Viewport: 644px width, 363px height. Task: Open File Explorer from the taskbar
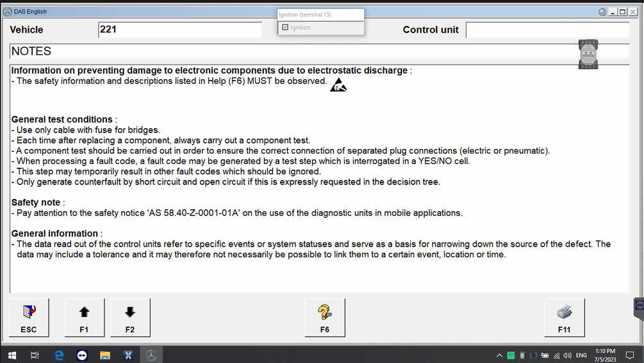pyautogui.click(x=105, y=355)
